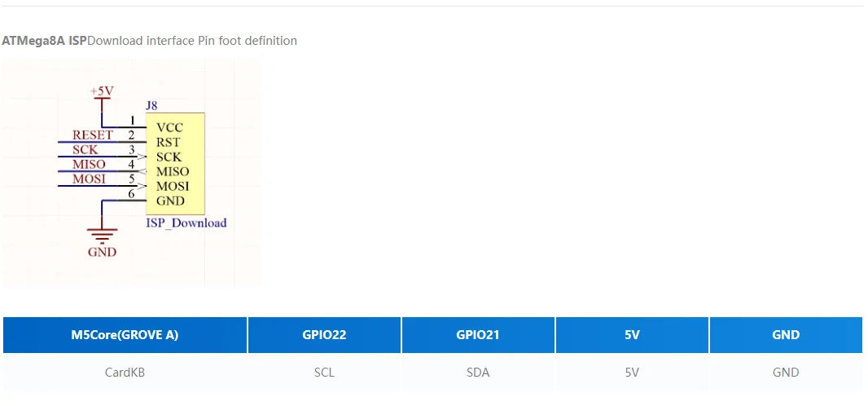Click the red MOSI net label on left
The image size is (868, 406).
[89, 179]
